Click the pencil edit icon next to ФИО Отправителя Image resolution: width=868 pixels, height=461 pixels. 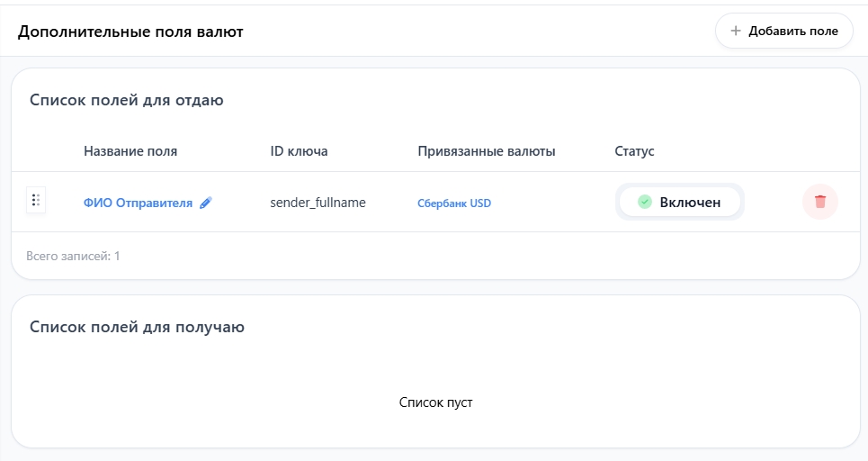[206, 203]
